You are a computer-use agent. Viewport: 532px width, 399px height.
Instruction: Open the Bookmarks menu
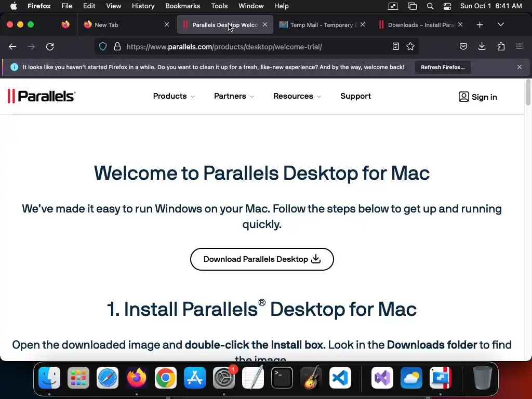[x=182, y=6]
